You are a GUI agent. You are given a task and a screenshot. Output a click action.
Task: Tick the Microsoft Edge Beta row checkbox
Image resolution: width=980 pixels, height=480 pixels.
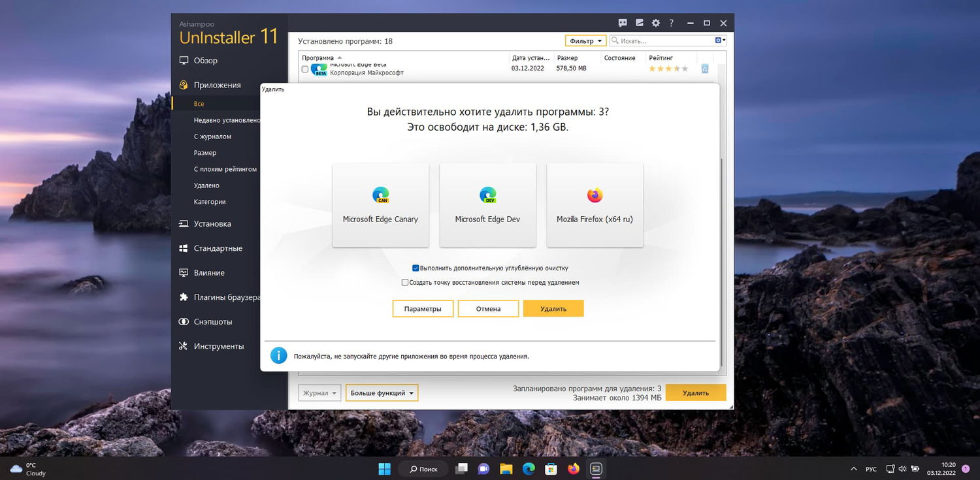305,69
